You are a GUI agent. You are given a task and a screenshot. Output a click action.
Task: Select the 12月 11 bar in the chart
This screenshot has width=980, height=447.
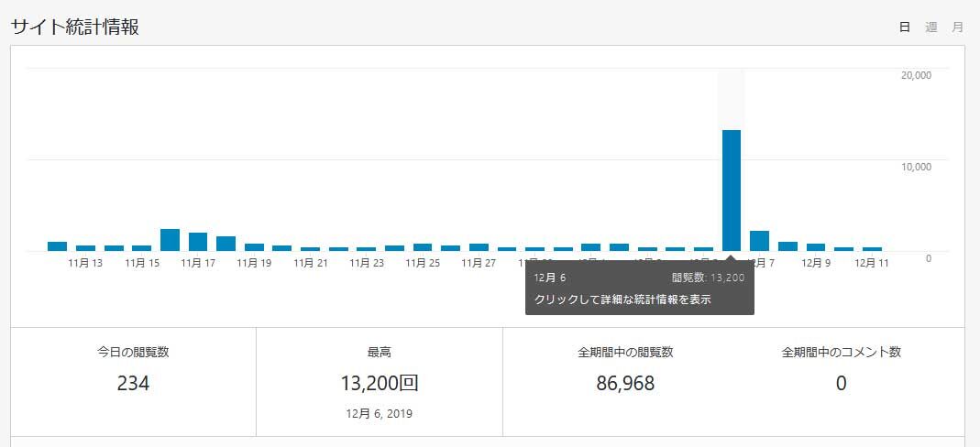click(x=872, y=249)
